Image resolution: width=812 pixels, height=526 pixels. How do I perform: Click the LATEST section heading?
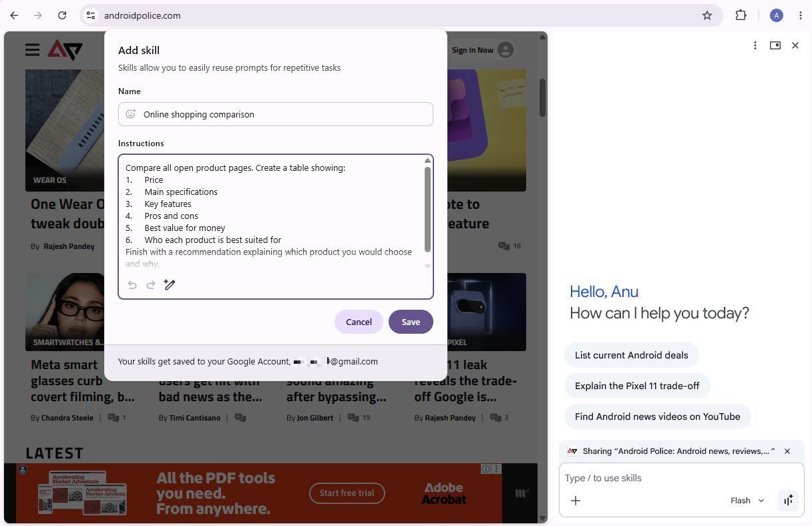(55, 453)
